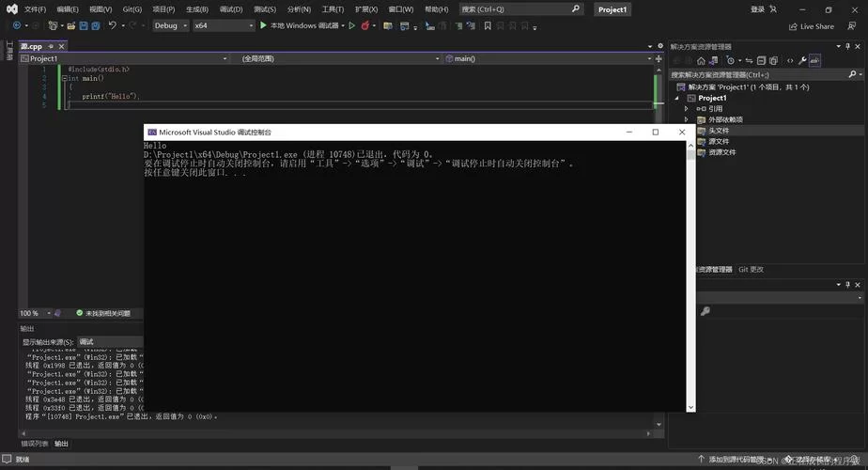Open the Debug configuration dropdown
The image size is (868, 470).
coord(171,25)
